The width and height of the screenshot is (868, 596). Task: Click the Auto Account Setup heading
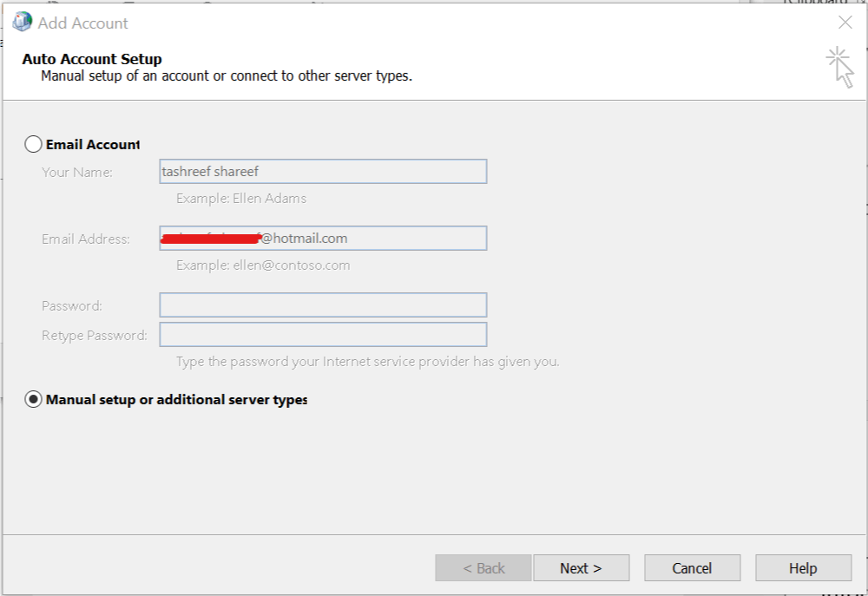pyautogui.click(x=92, y=59)
